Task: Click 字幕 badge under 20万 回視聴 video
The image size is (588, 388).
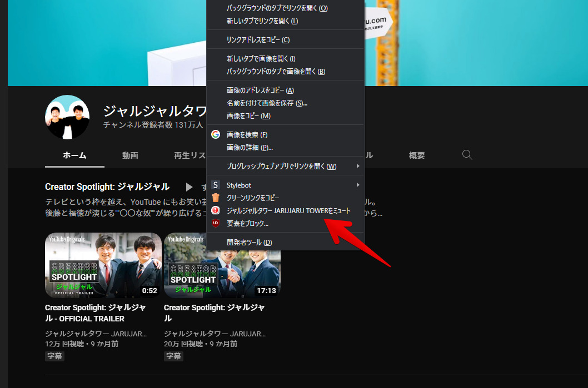Action: click(173, 356)
